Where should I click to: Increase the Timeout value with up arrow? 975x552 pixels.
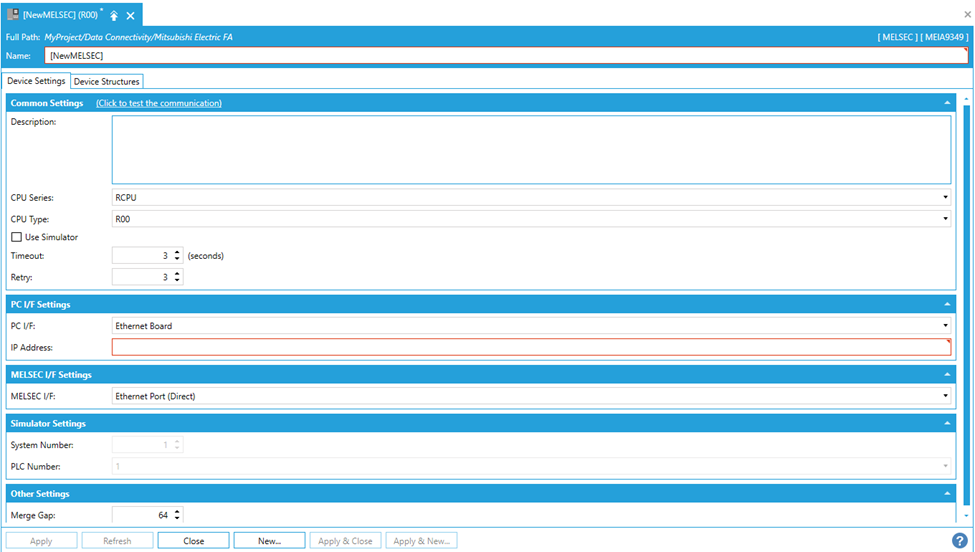(177, 252)
